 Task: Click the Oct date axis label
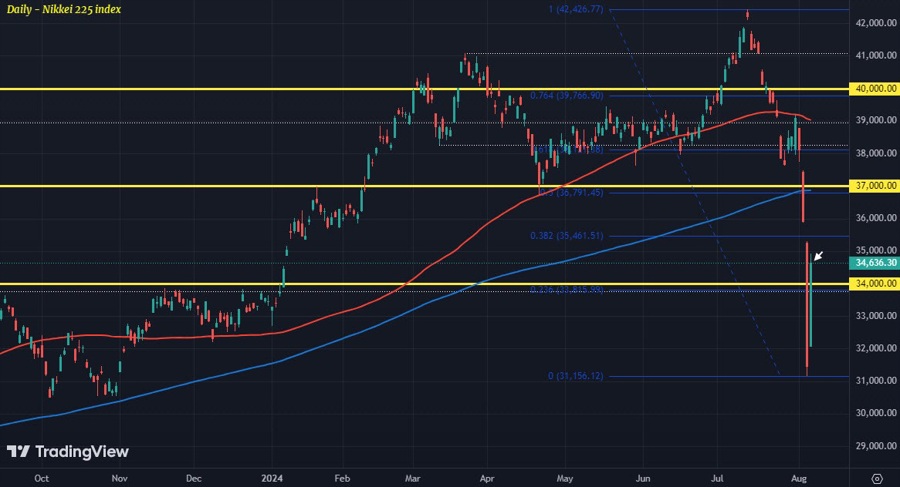[42, 478]
